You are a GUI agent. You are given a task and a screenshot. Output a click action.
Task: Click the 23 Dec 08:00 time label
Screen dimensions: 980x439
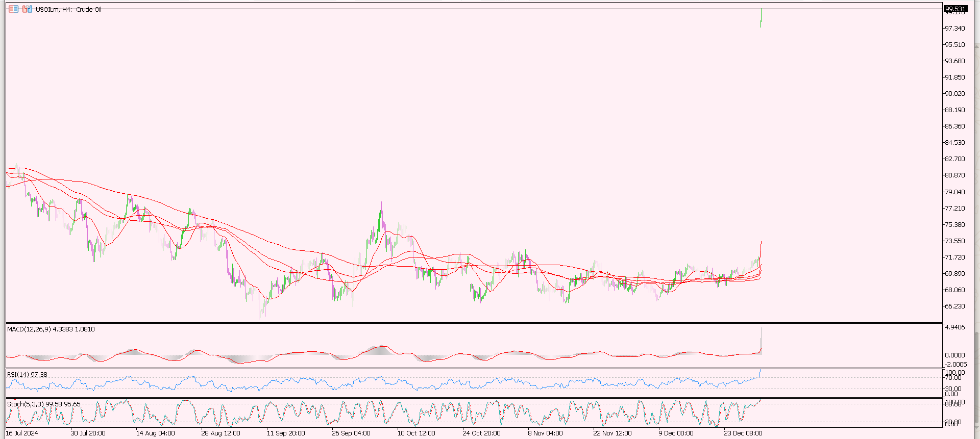click(x=743, y=433)
